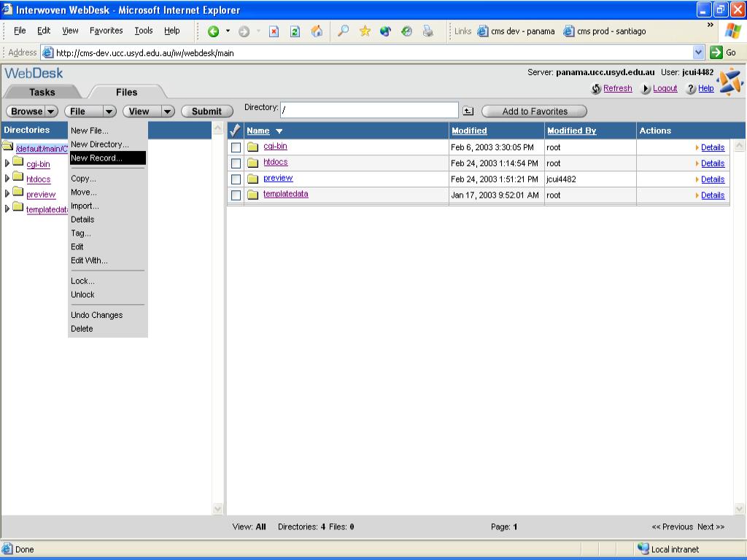The height and width of the screenshot is (560, 747).
Task: Click the << Previous pagination link
Action: tap(672, 526)
